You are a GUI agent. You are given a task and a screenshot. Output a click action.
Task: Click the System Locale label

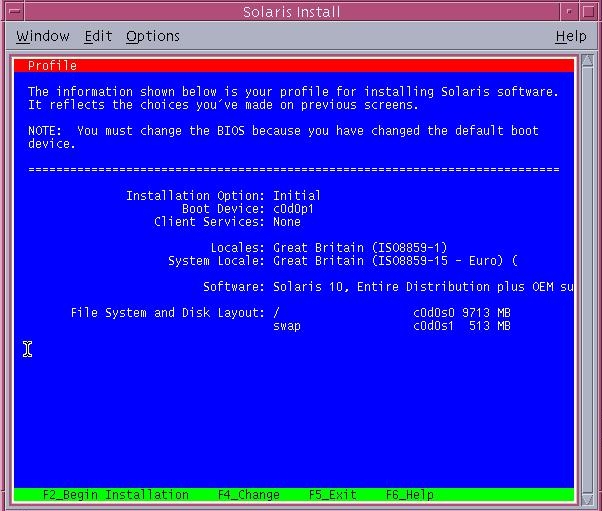pyautogui.click(x=217, y=261)
